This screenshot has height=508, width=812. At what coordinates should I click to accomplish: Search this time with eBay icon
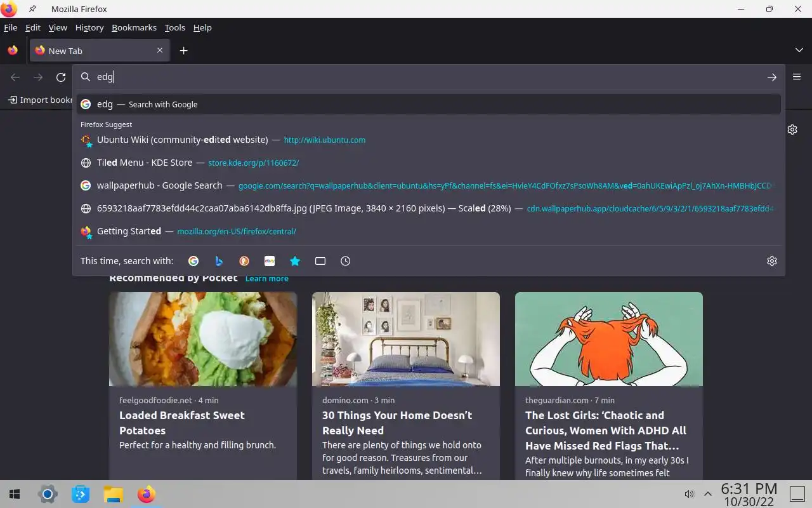(270, 261)
